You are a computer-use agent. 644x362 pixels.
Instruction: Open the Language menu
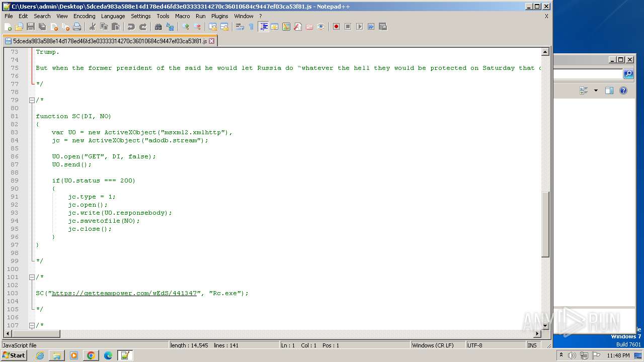(113, 16)
